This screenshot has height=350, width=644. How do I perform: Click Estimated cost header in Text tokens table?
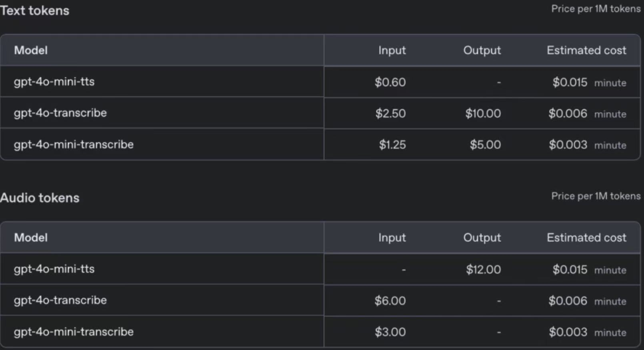[x=586, y=50]
